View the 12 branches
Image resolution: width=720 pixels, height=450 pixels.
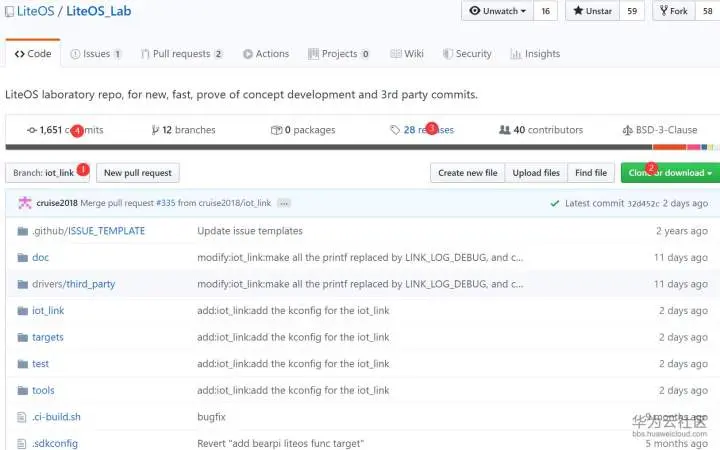click(x=183, y=130)
